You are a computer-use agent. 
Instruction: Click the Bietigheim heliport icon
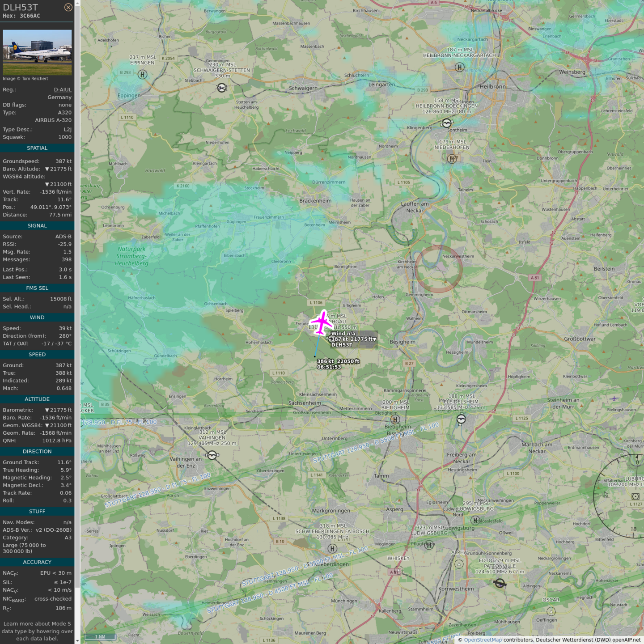tap(395, 419)
